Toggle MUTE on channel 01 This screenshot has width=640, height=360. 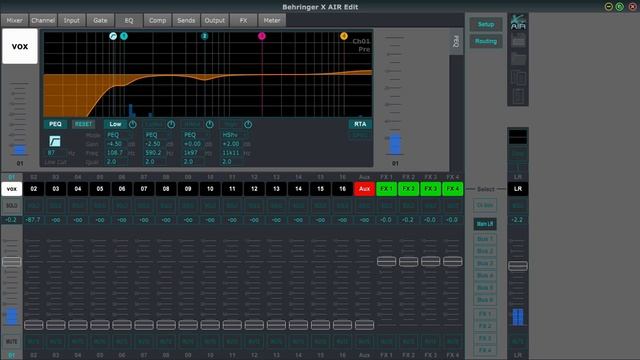click(11, 341)
